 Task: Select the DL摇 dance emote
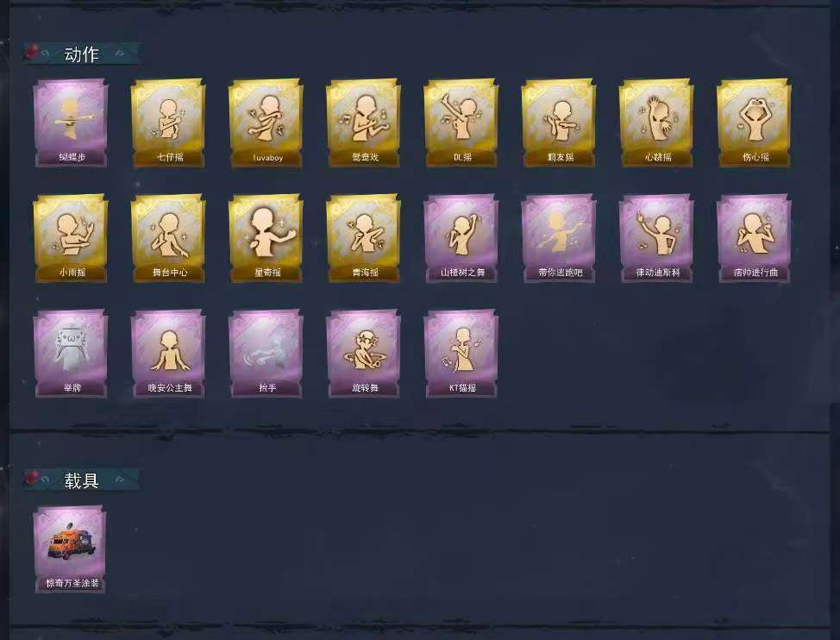click(461, 123)
